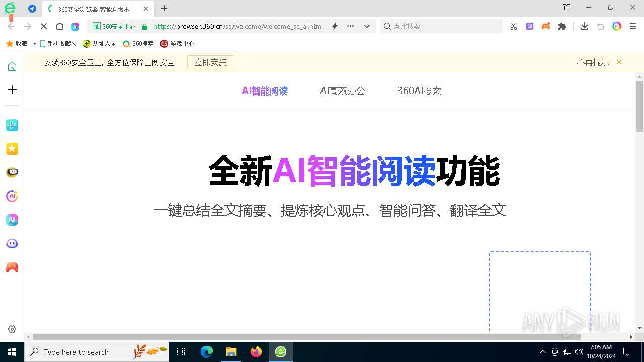
Task: Click the 360安全中心 site badge
Action: [x=114, y=26]
